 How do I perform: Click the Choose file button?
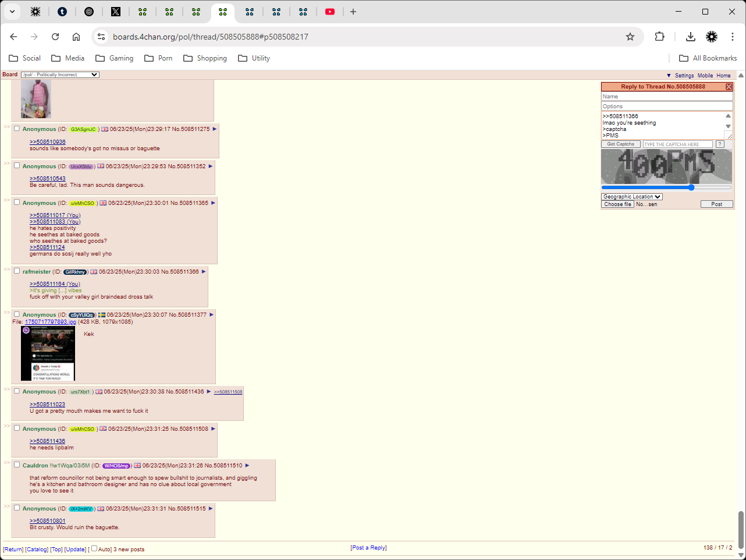click(617, 204)
